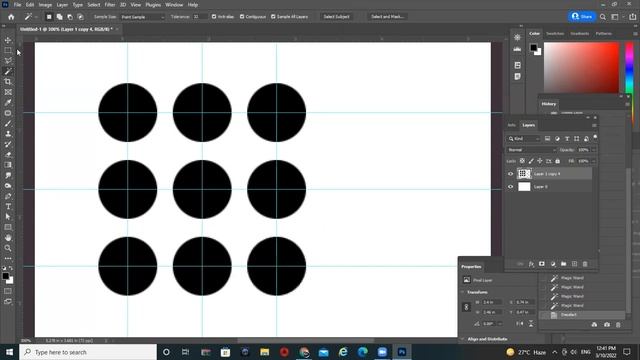Open Layers panel options menu
640x360 pixels.
(x=594, y=125)
